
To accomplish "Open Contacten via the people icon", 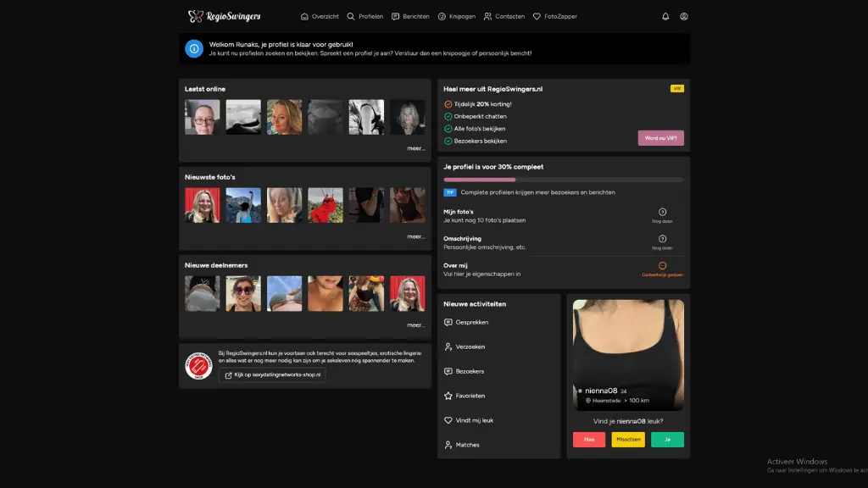I will tap(487, 16).
